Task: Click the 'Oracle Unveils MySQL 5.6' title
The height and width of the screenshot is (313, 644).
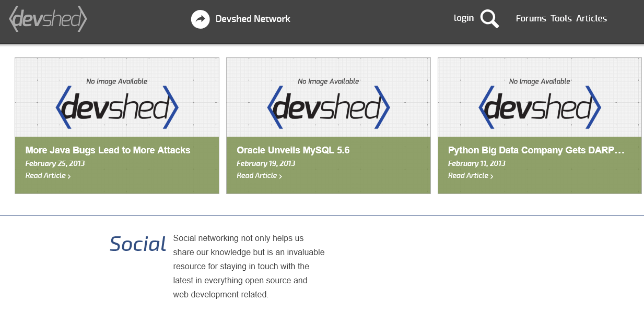Action: tap(293, 150)
